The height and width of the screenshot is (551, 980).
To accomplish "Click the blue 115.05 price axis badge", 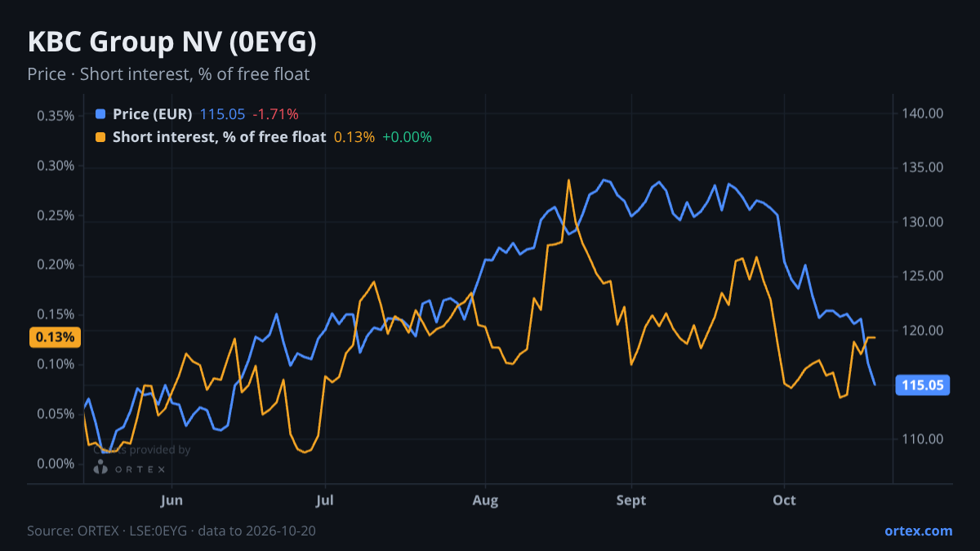I will point(923,384).
